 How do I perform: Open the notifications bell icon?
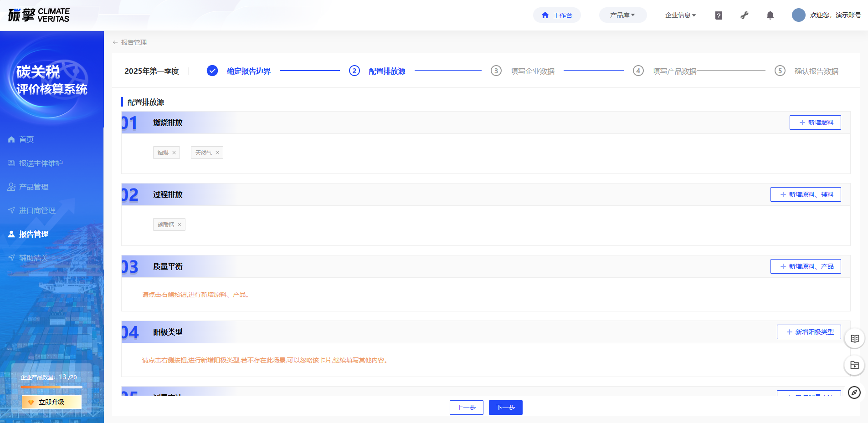[x=770, y=15]
